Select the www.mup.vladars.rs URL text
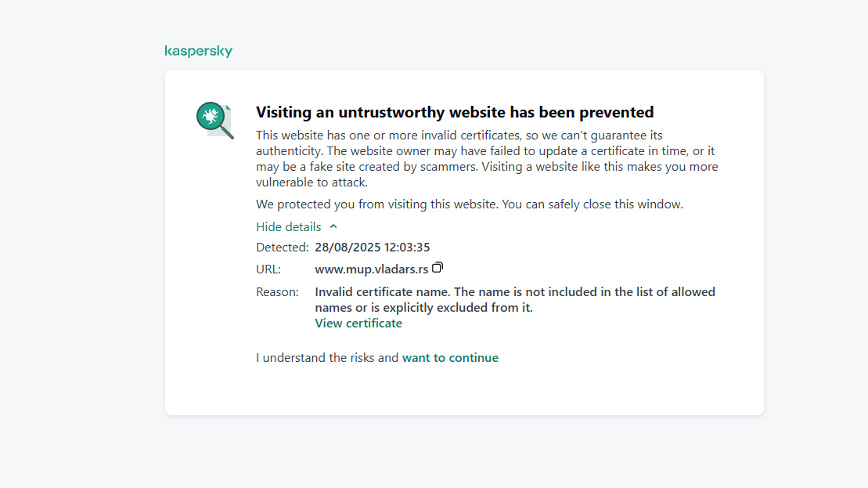This screenshot has height=488, width=868. pyautogui.click(x=371, y=269)
